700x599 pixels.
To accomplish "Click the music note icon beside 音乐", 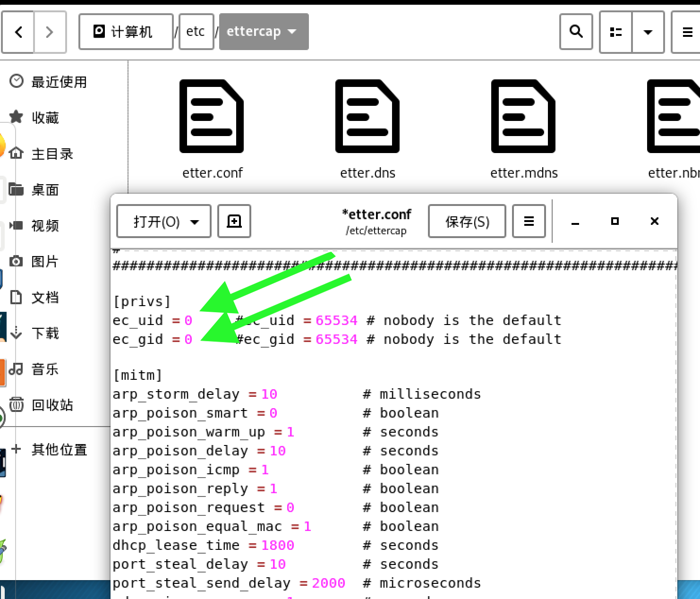I will click(16, 368).
